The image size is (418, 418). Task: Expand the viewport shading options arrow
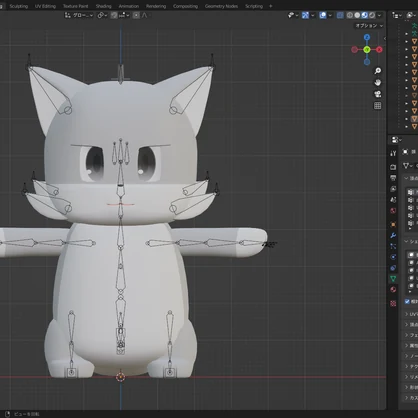379,15
